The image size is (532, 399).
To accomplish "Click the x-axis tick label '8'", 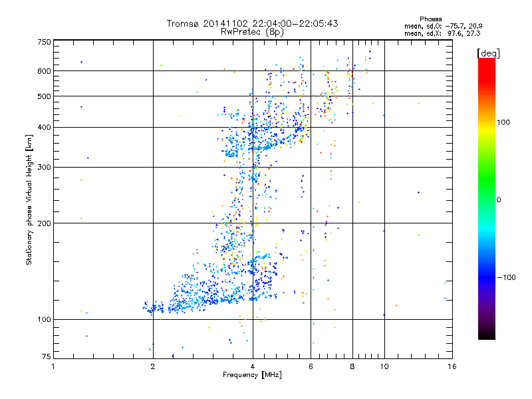I will pos(352,366).
